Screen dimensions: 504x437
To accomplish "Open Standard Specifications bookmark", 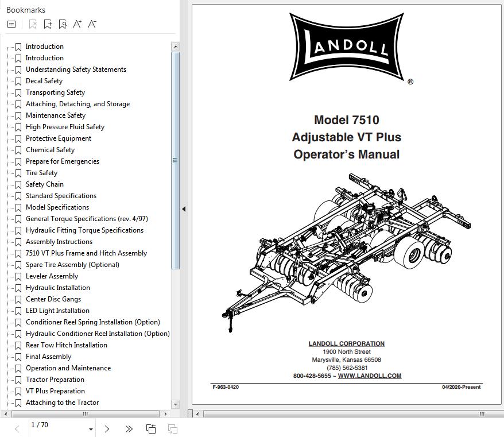I will [x=61, y=196].
